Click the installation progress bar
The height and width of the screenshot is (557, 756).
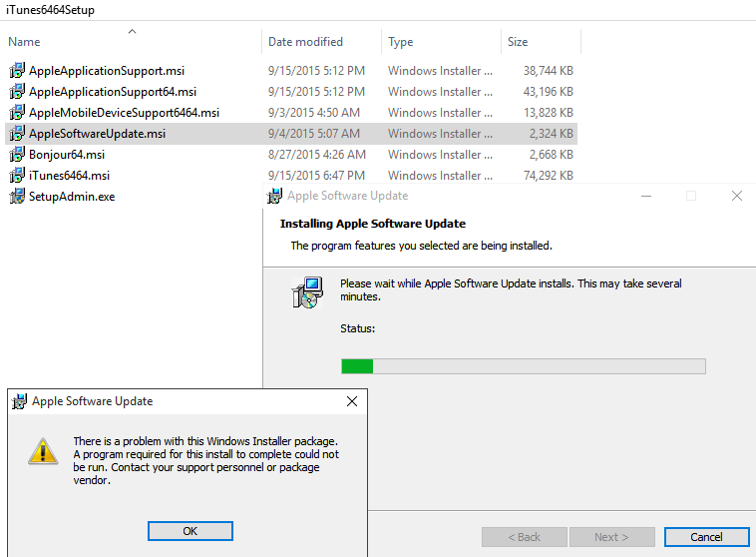pyautogui.click(x=524, y=366)
